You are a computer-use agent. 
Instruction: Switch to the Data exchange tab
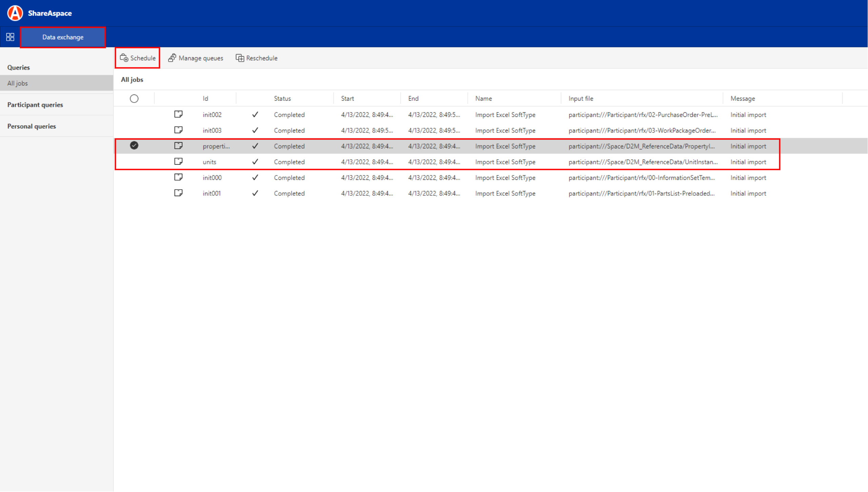[x=63, y=37]
